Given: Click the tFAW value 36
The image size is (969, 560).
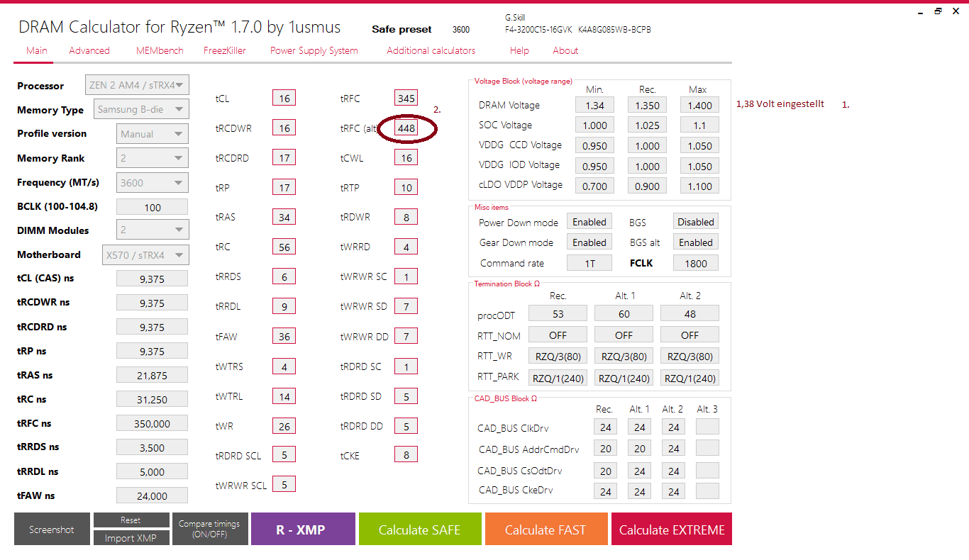Looking at the screenshot, I should 284,336.
